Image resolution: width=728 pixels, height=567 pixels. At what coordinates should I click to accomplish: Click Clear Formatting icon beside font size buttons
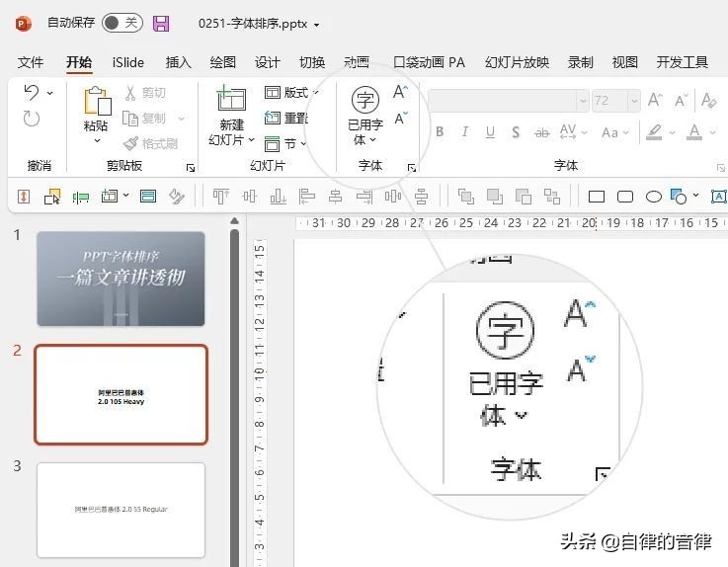pyautogui.click(x=709, y=101)
